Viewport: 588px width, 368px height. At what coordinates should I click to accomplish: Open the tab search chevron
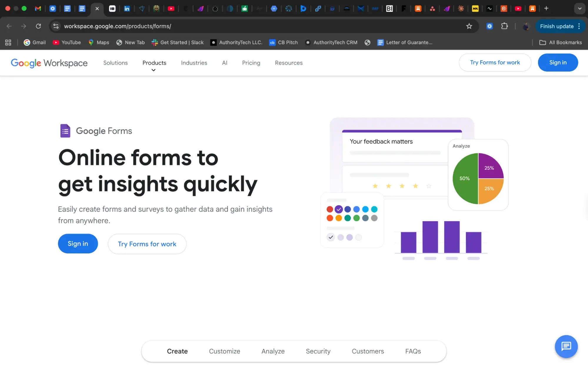pos(580,9)
